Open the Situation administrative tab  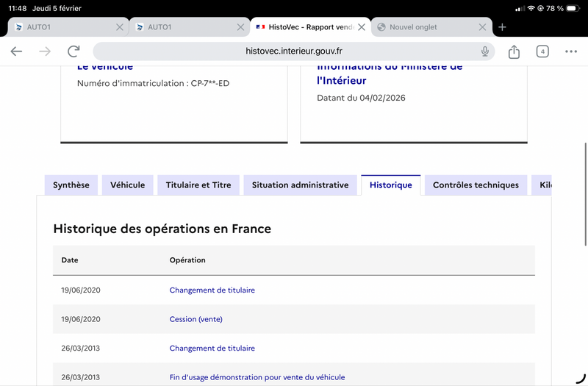(x=300, y=185)
